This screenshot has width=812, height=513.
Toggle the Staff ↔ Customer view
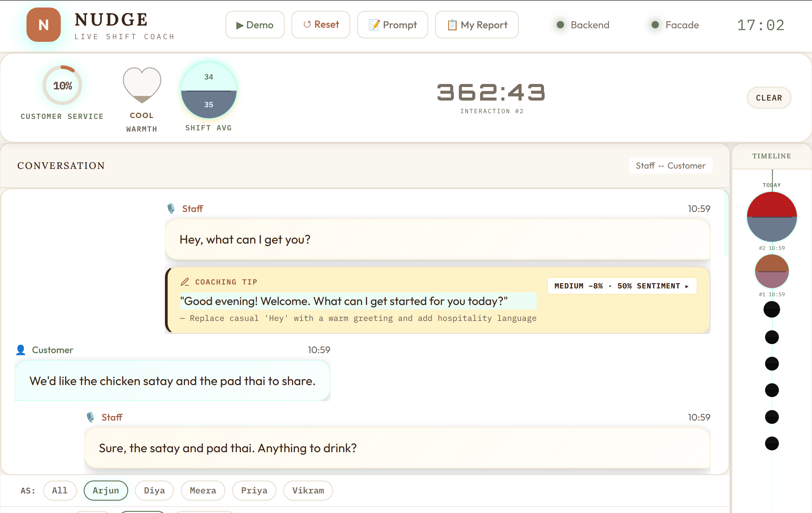pos(670,165)
